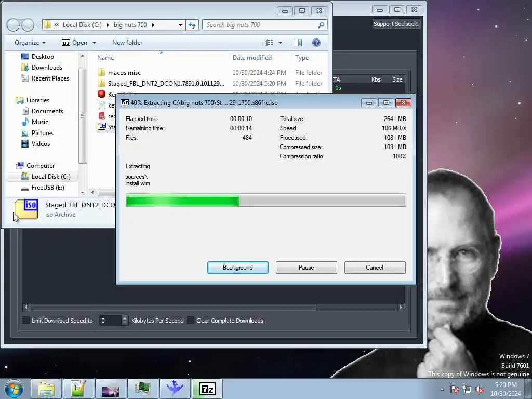Open the Organize menu

coord(30,43)
